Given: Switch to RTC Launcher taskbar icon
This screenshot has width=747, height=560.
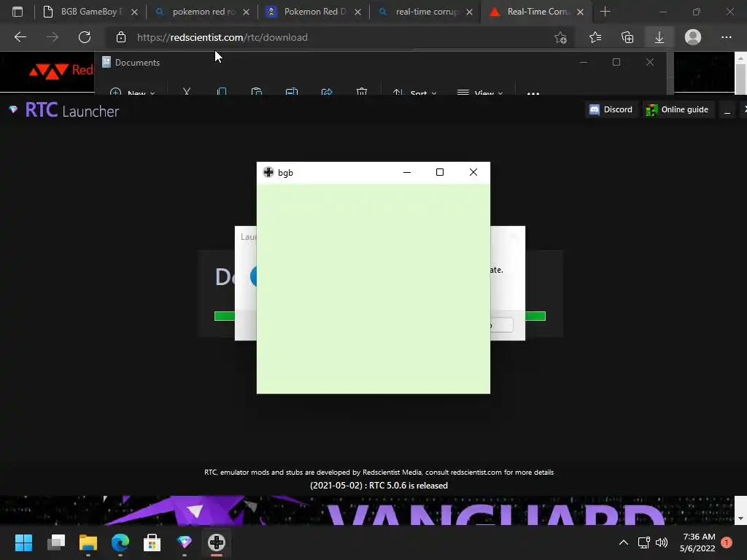Looking at the screenshot, I should [x=185, y=542].
